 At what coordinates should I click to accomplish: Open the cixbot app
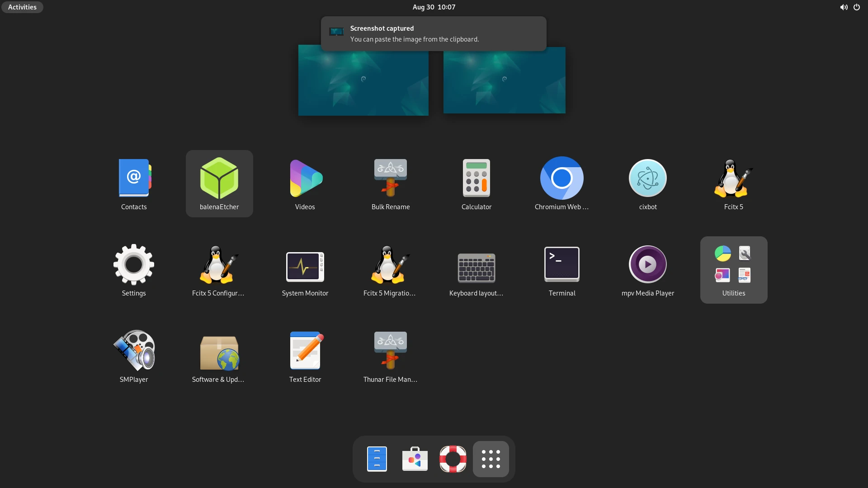click(x=648, y=183)
